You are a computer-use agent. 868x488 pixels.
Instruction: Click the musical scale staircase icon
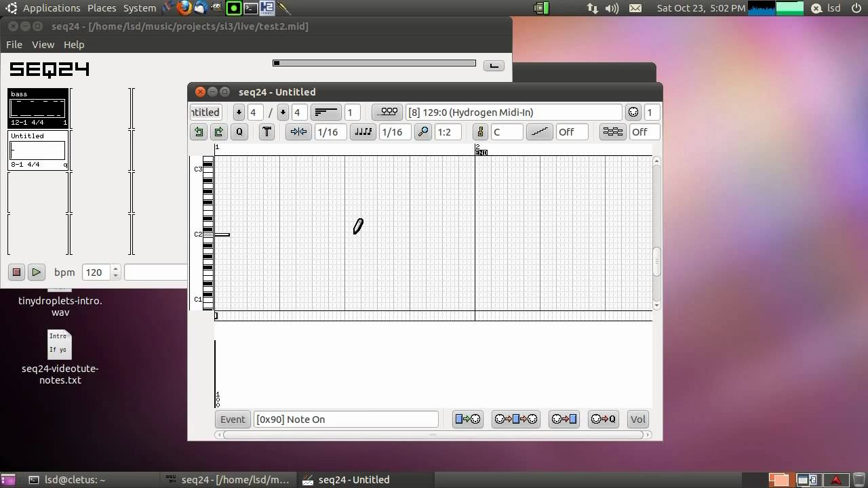539,132
